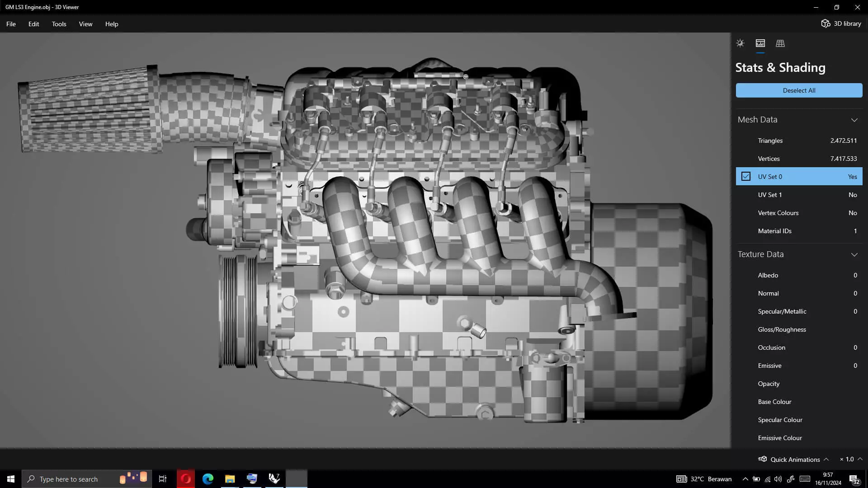Image resolution: width=868 pixels, height=488 pixels.
Task: Collapse the Texture Data section
Action: (x=854, y=254)
